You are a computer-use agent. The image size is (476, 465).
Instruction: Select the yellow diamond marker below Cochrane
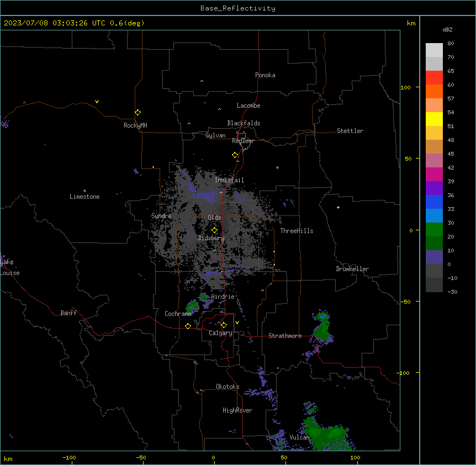coord(188,326)
